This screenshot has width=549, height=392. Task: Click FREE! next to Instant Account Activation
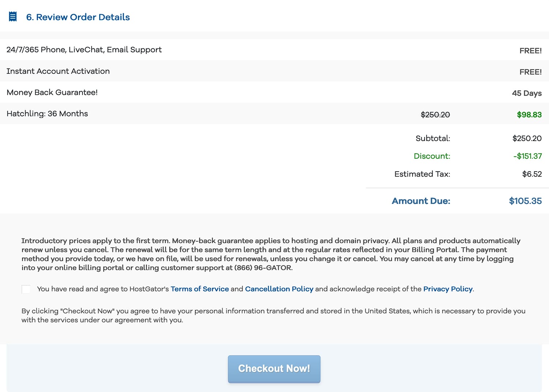pos(530,72)
